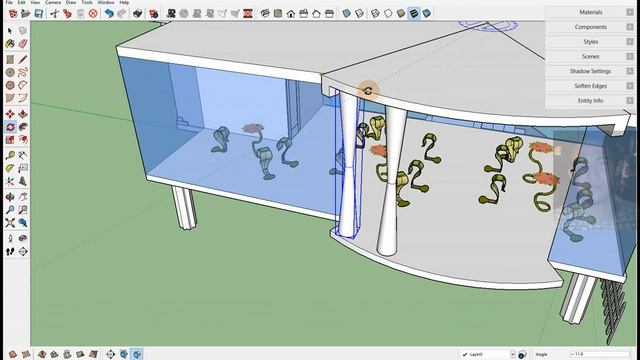Enable Wireframe face style
The height and width of the screenshot is (360, 640).
coord(375,13)
